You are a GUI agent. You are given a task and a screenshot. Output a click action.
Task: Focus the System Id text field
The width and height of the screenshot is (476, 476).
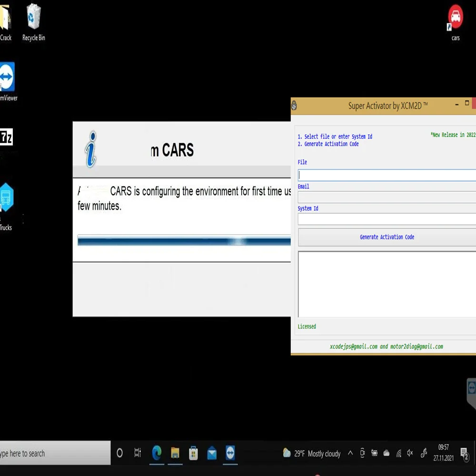click(387, 219)
